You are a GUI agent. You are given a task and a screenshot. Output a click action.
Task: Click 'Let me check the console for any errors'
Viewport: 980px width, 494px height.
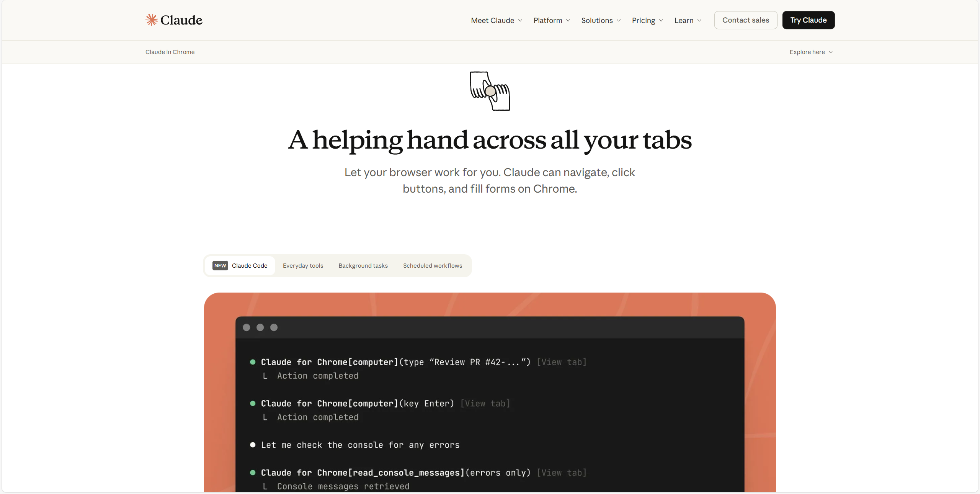coord(360,445)
